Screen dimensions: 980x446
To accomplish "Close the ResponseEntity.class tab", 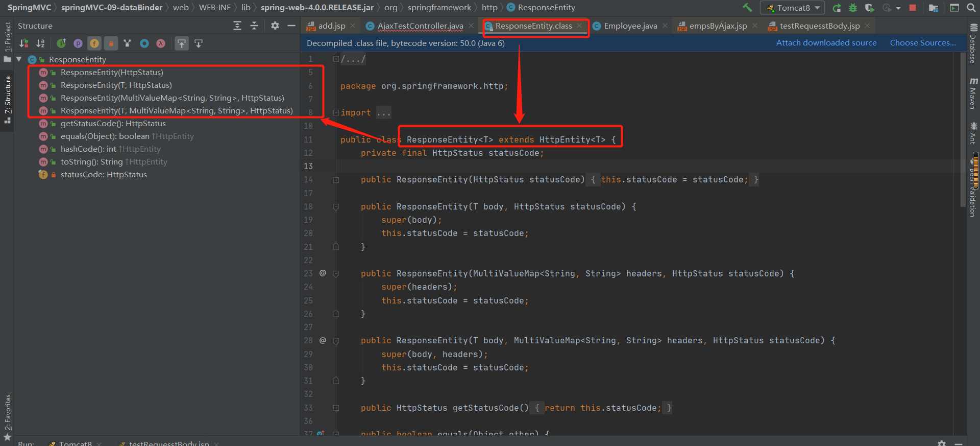I will 579,26.
